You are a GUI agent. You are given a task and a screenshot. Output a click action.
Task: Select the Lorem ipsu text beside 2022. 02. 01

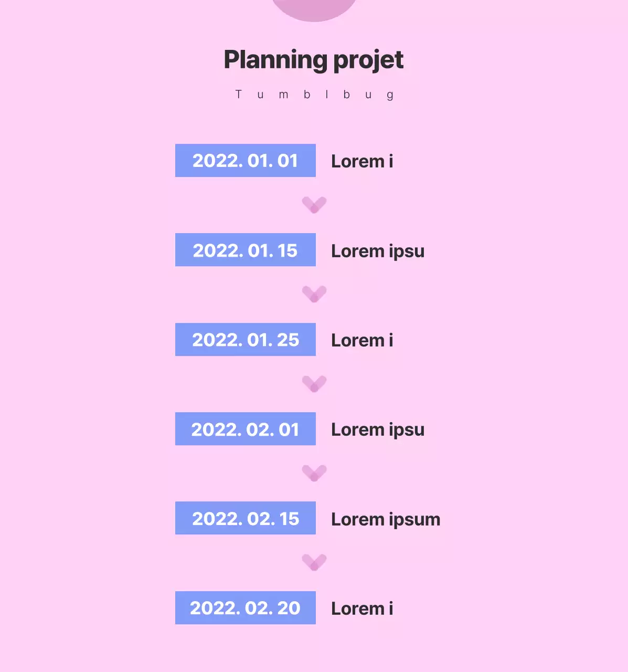378,429
